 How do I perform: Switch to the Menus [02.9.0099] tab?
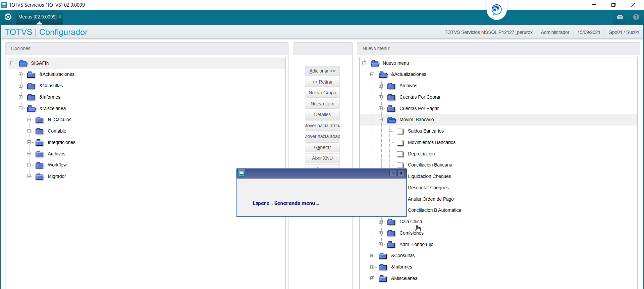point(38,17)
